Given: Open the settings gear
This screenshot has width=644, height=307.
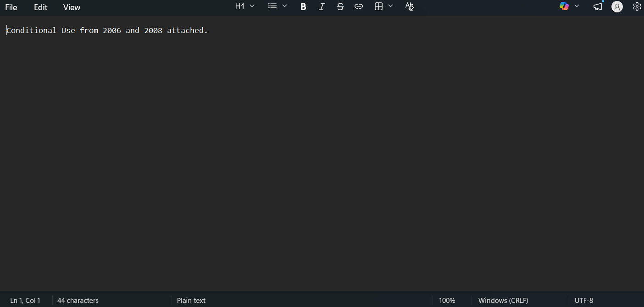Looking at the screenshot, I should click(x=637, y=6).
